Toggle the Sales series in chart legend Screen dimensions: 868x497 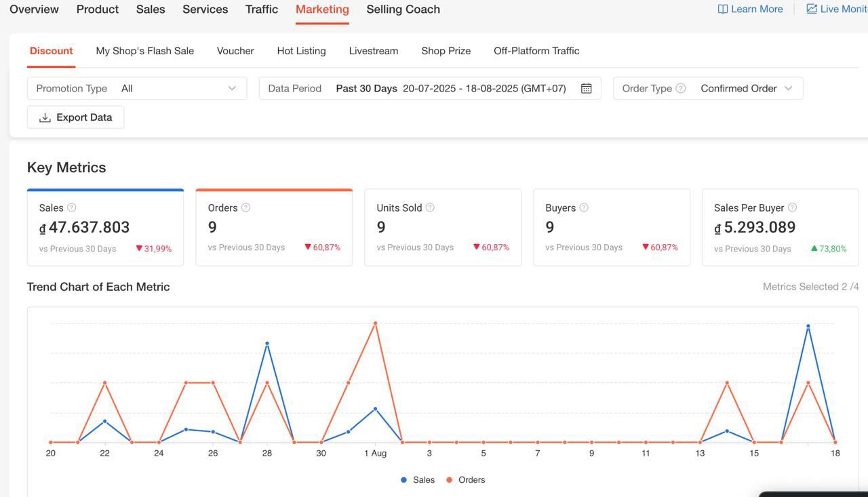[418, 480]
